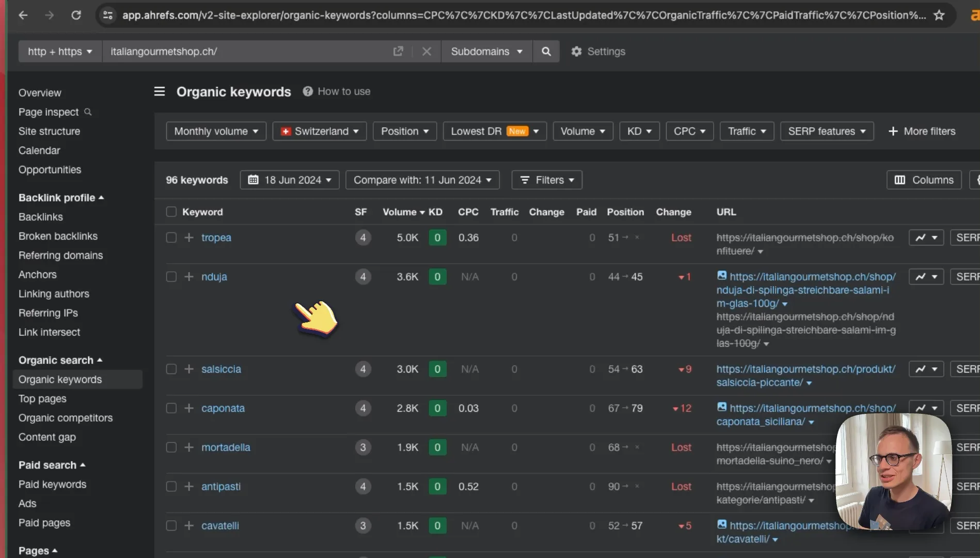Open salsiccia-piccante URL link
The height and width of the screenshot is (558, 980).
click(x=805, y=376)
